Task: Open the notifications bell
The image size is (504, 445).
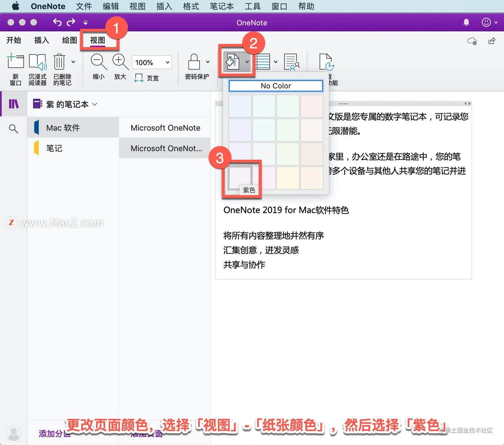Action: click(x=466, y=22)
